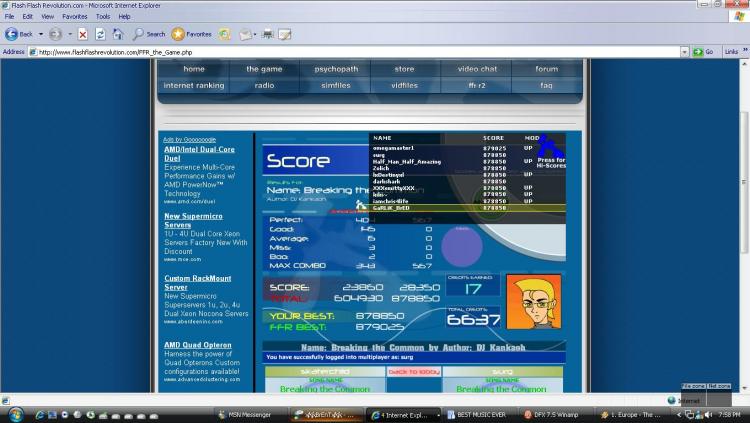Open the Back button history dropdown arrow
The image size is (750, 423).
coord(40,34)
